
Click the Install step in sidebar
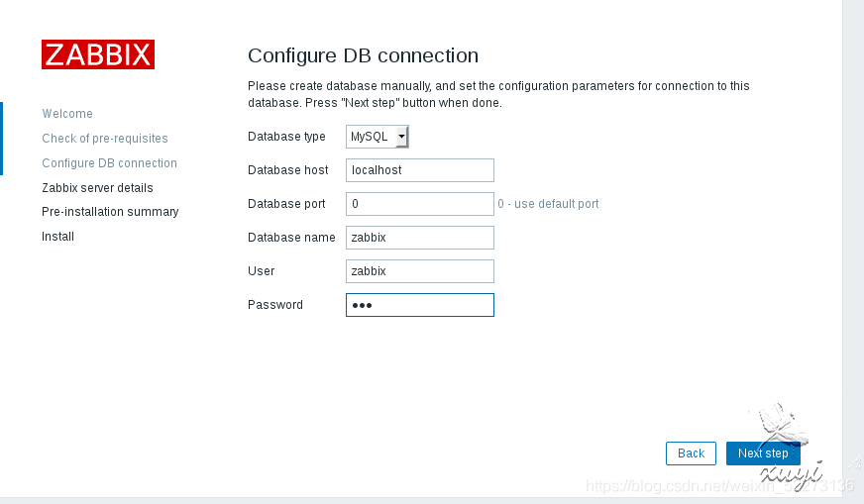[x=57, y=237]
